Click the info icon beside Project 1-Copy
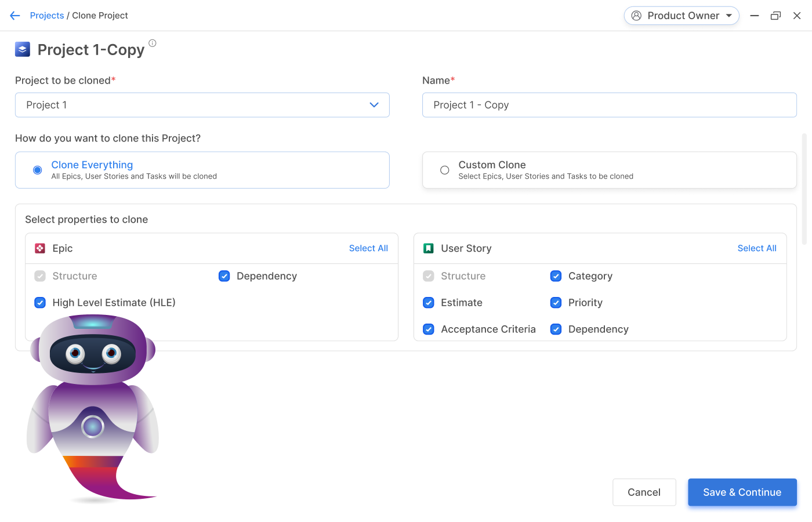This screenshot has height=522, width=812. click(153, 43)
